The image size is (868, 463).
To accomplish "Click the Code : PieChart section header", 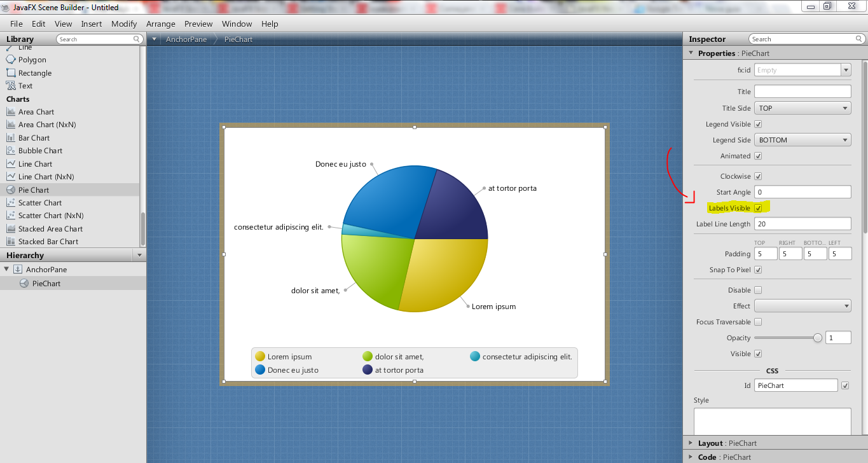I will [724, 457].
